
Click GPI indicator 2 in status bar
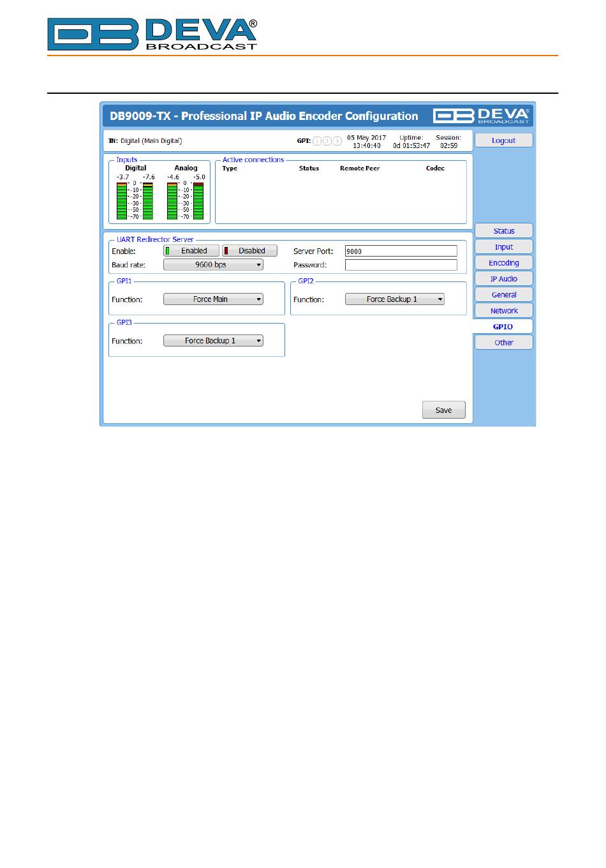coord(327,141)
